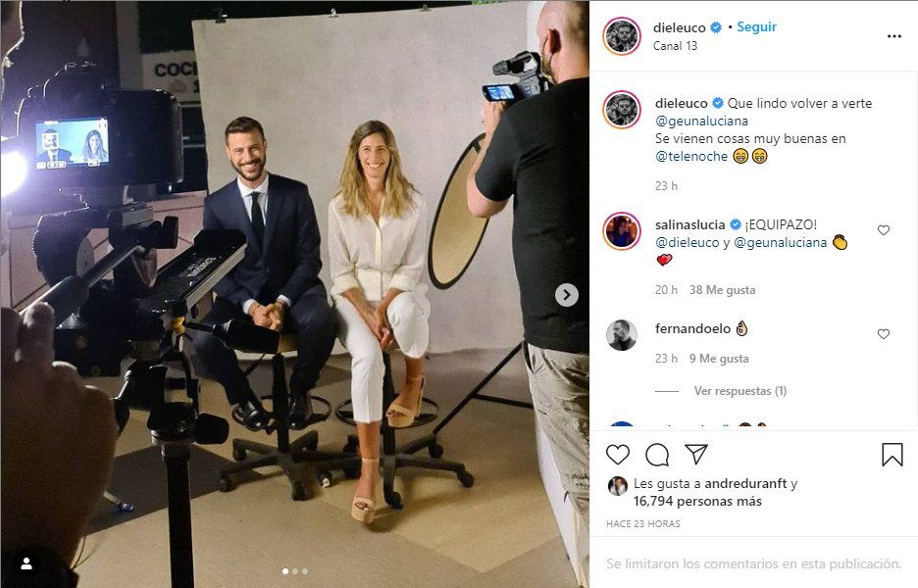Expand Ver respuestas (1) replies
This screenshot has width=918, height=588.
740,391
